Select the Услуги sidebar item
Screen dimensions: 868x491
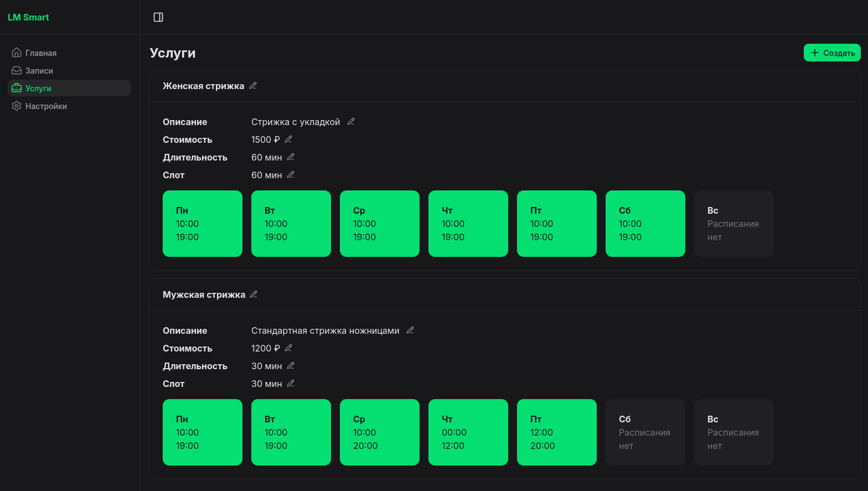pyautogui.click(x=69, y=88)
